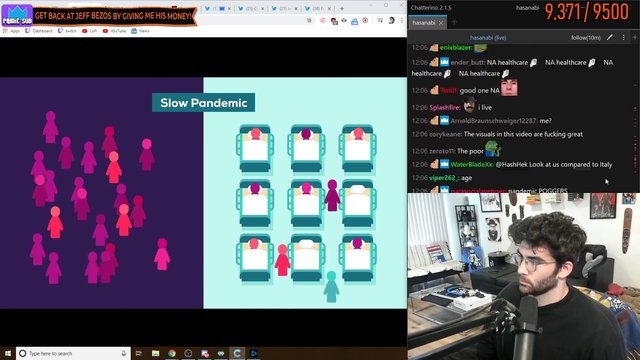This screenshot has height=360, width=640.
Task: Add a new Chatterino tab
Action: pos(454,22)
